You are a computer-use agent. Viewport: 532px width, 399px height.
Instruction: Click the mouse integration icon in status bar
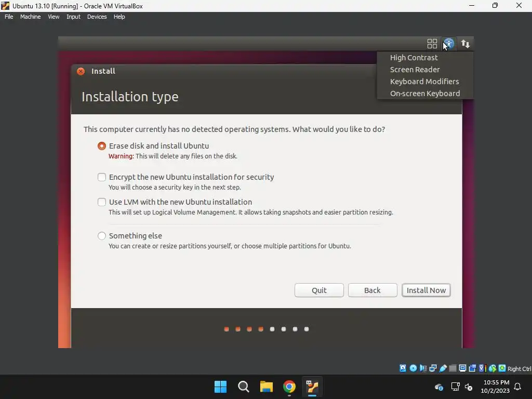click(493, 368)
